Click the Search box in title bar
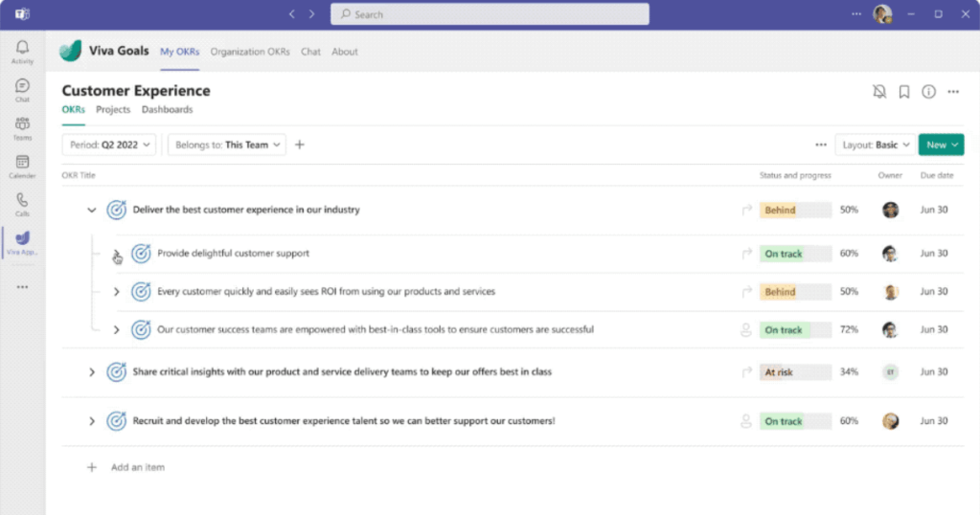 pyautogui.click(x=490, y=14)
